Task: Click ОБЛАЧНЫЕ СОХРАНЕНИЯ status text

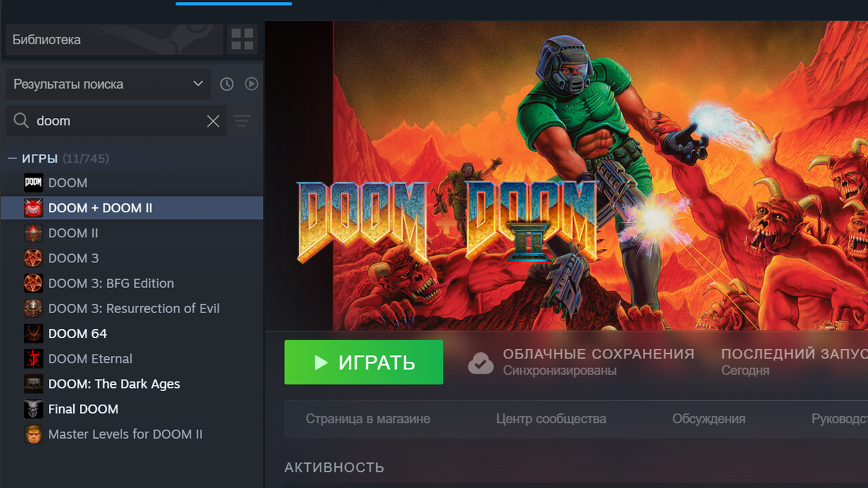Action: coord(599,354)
